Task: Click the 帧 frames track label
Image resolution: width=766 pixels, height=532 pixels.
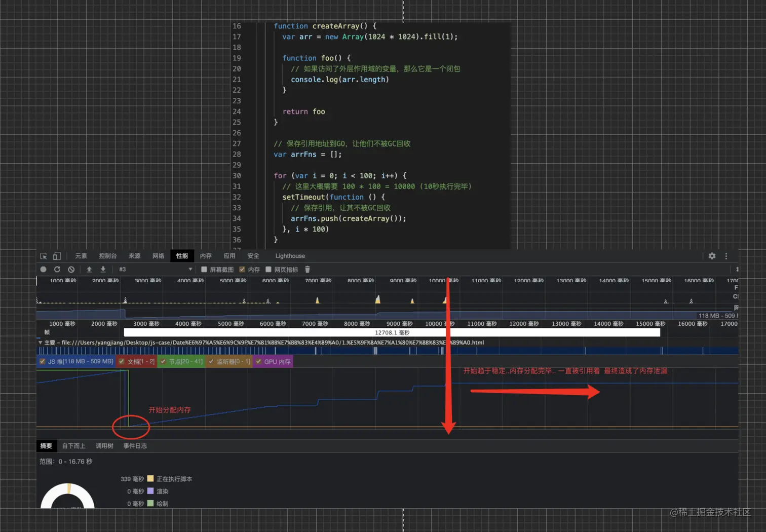Action: 47,332
